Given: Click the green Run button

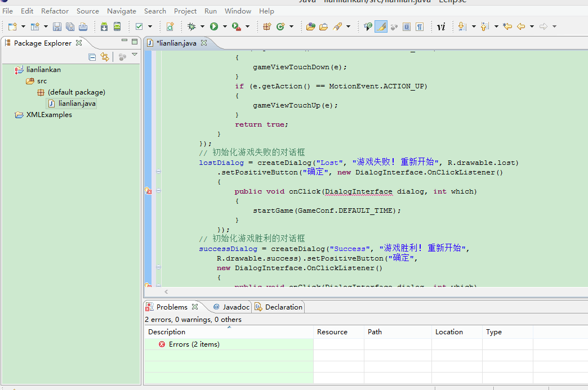Looking at the screenshot, I should (214, 26).
